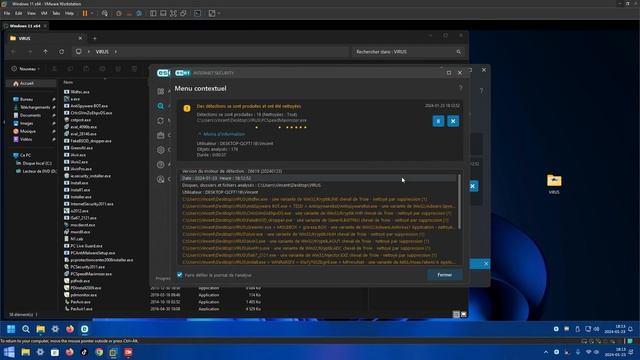
Task: Select the 'Windows 11 x64' VMware tab
Action: (x=25, y=26)
